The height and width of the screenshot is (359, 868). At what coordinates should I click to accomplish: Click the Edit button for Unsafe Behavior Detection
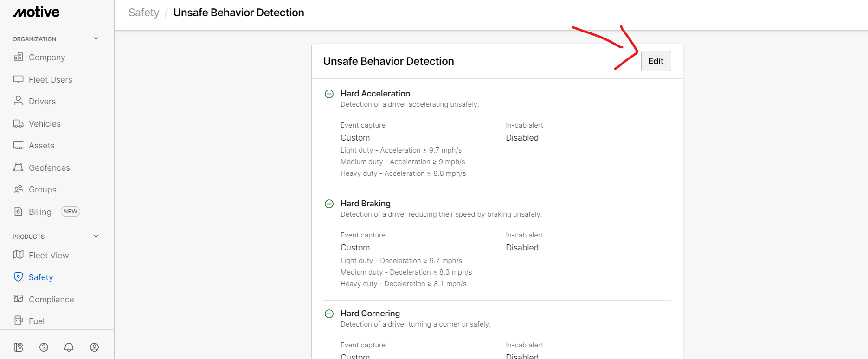pyautogui.click(x=656, y=61)
